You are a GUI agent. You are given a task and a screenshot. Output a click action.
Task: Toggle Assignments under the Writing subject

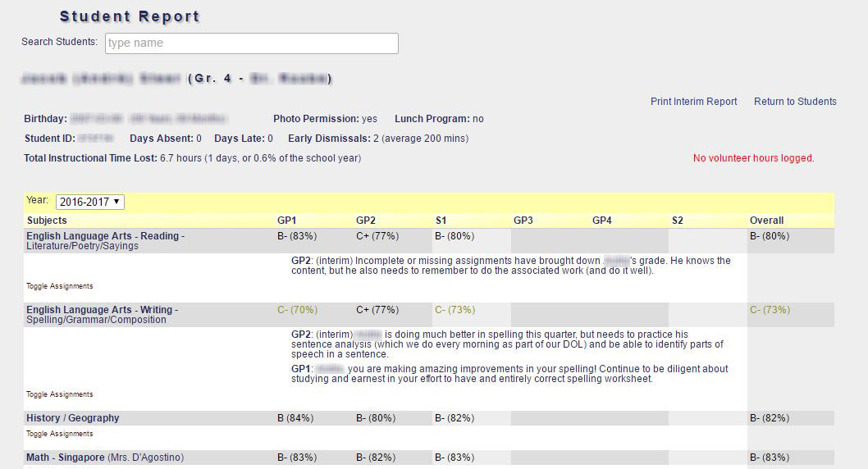[60, 394]
